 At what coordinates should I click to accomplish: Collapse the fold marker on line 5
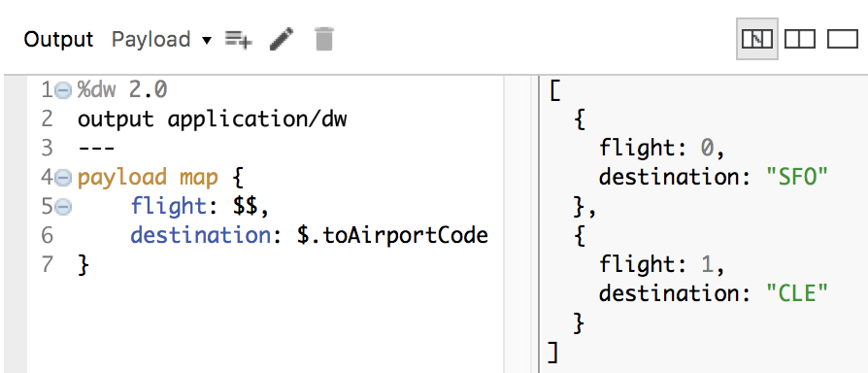[64, 207]
